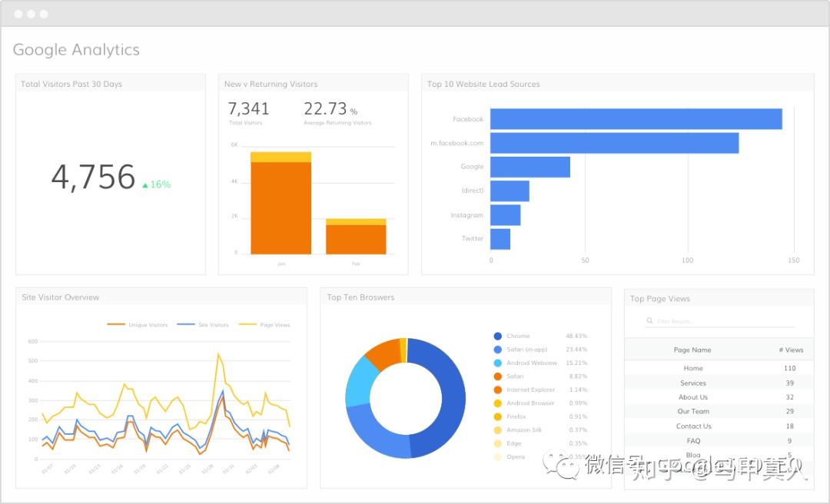Select the light cyan Android Webview donut slice
The height and width of the screenshot is (504, 830).
tap(360, 383)
